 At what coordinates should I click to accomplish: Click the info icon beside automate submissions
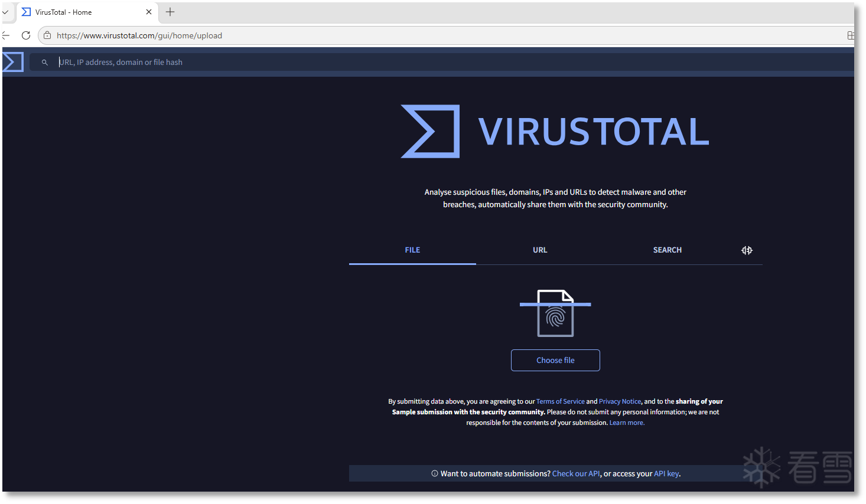(x=435, y=473)
